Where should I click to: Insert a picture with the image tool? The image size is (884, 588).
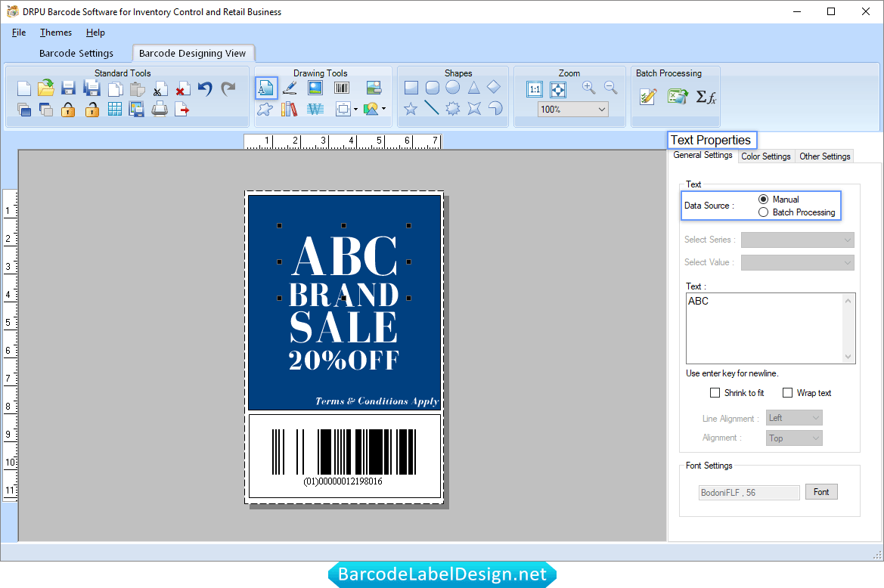click(x=315, y=88)
